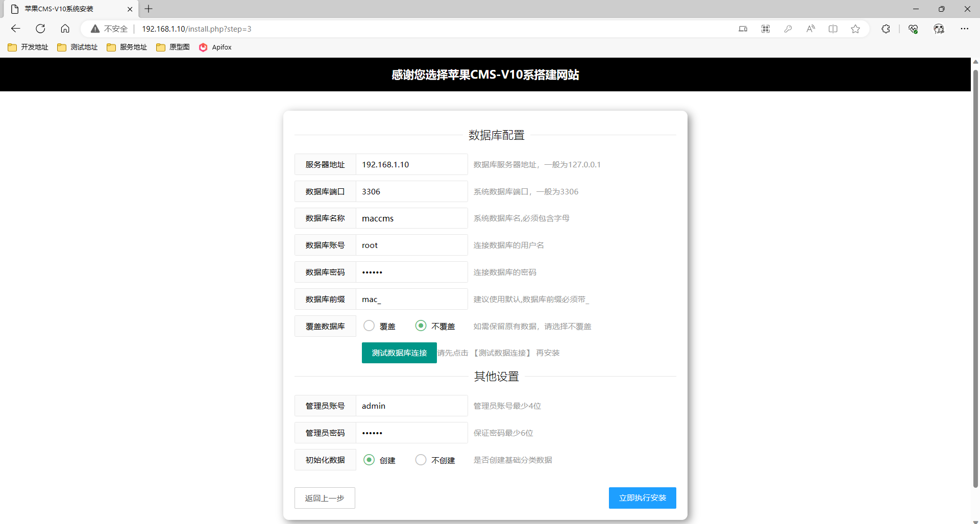
Task: Open 服务地址 bookmark folder
Action: pyautogui.click(x=127, y=47)
